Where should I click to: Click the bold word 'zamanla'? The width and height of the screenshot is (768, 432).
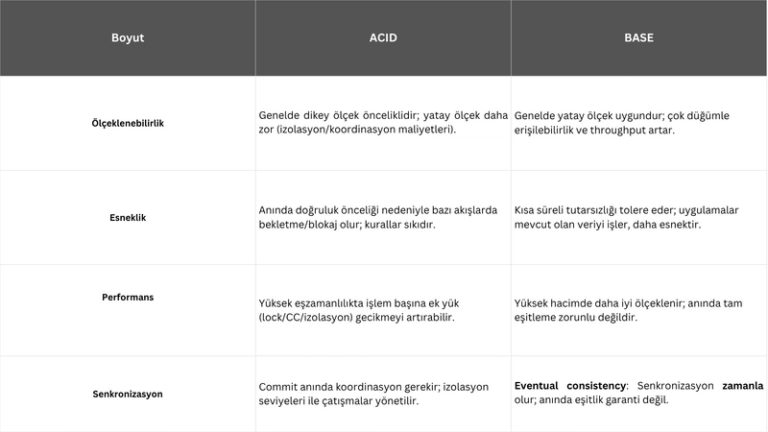(x=742, y=386)
